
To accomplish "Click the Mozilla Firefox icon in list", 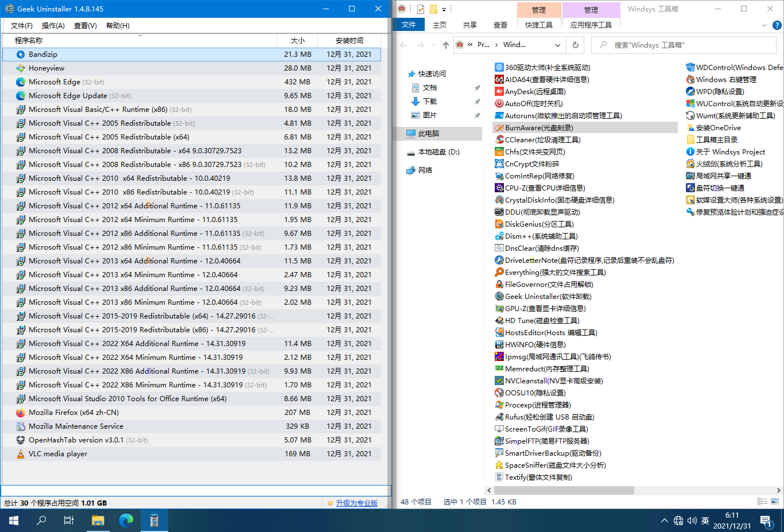I will click(x=21, y=413).
